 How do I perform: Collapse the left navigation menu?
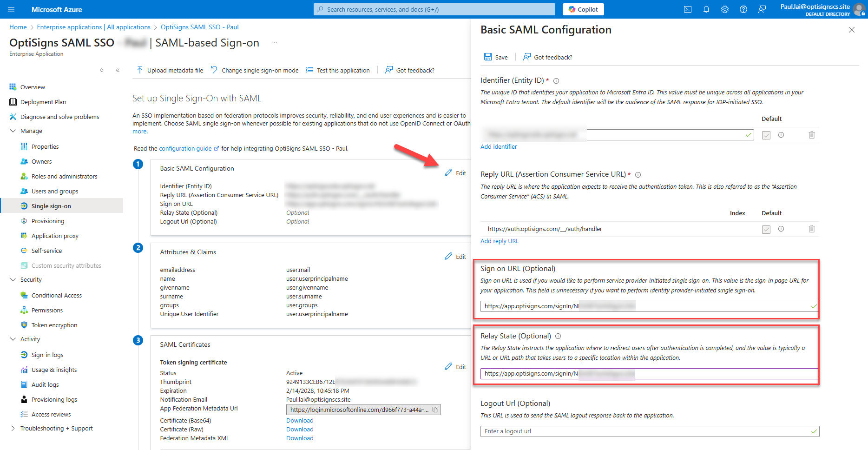click(x=118, y=70)
